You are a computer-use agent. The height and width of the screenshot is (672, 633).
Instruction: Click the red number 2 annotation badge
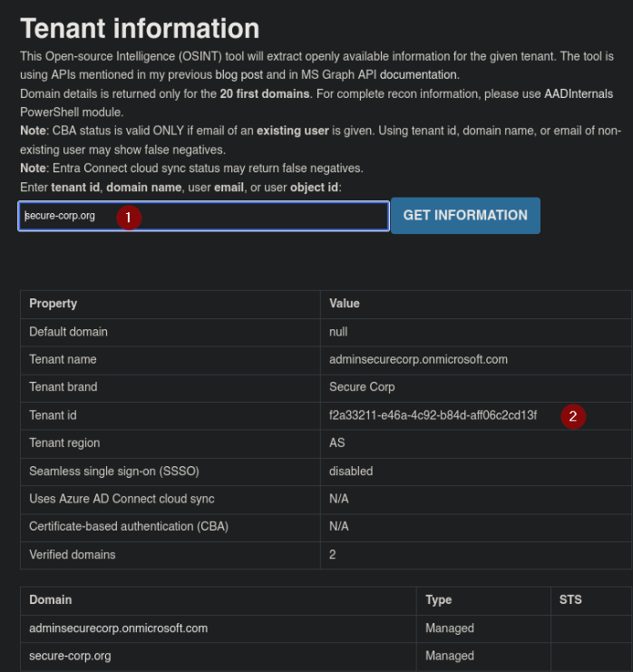point(572,416)
